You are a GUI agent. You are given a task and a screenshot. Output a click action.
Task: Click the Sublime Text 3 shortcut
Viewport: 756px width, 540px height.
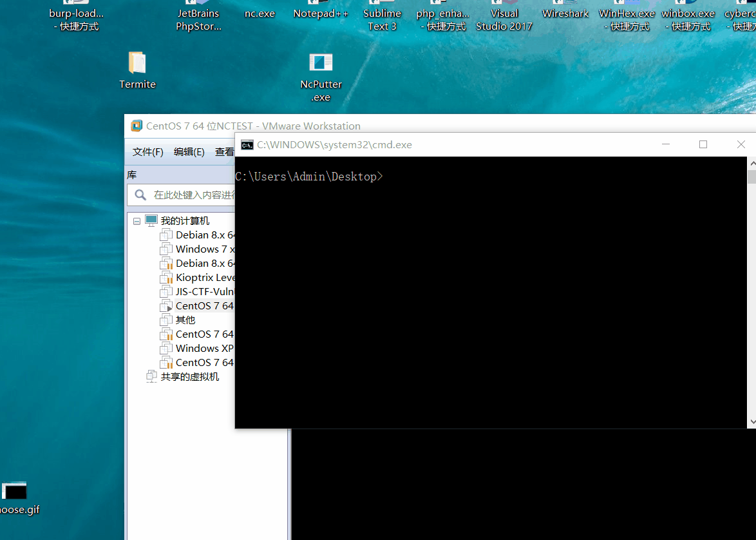coord(382,19)
